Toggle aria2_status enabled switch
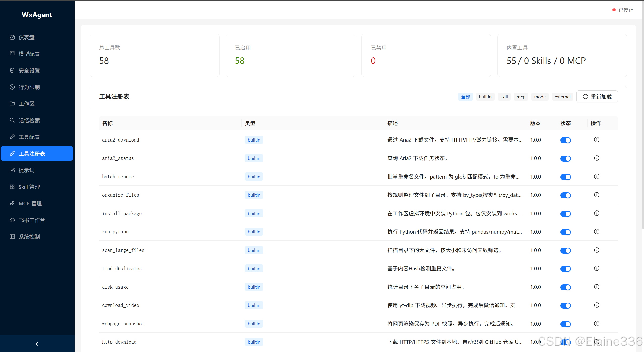This screenshot has height=352, width=644. [x=565, y=159]
